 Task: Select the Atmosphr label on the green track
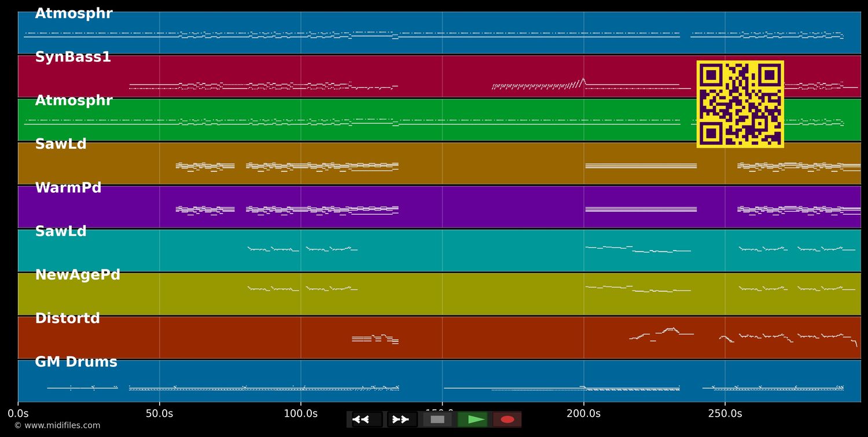point(73,101)
